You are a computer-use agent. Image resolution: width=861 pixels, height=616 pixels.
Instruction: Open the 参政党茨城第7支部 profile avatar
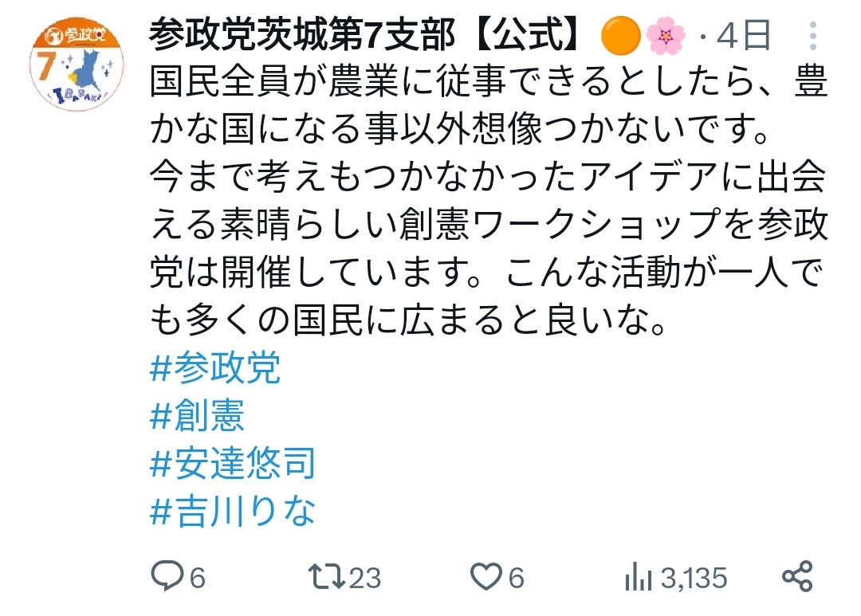coord(77,64)
